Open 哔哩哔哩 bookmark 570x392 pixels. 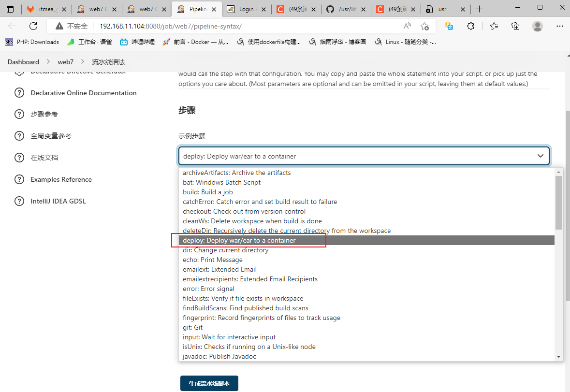click(x=137, y=42)
